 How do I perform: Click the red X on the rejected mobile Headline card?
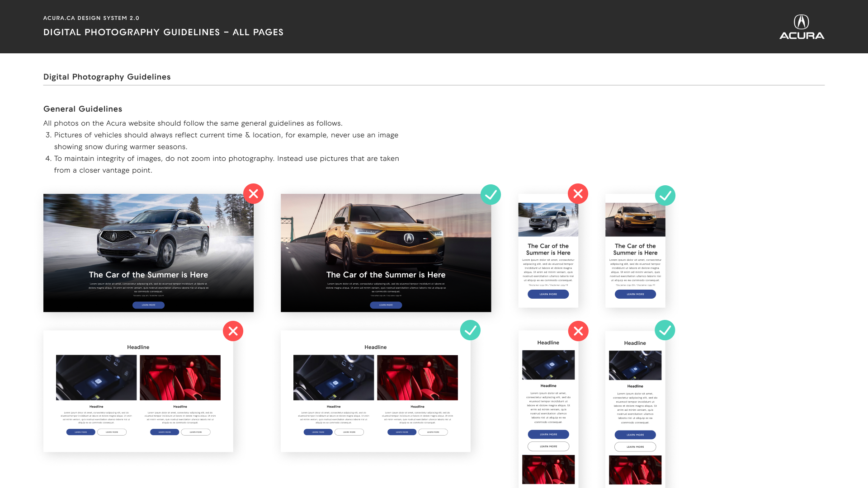578,331
